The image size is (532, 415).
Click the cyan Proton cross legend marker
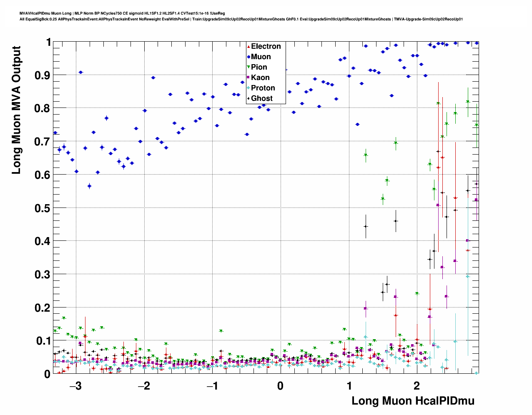coord(249,88)
